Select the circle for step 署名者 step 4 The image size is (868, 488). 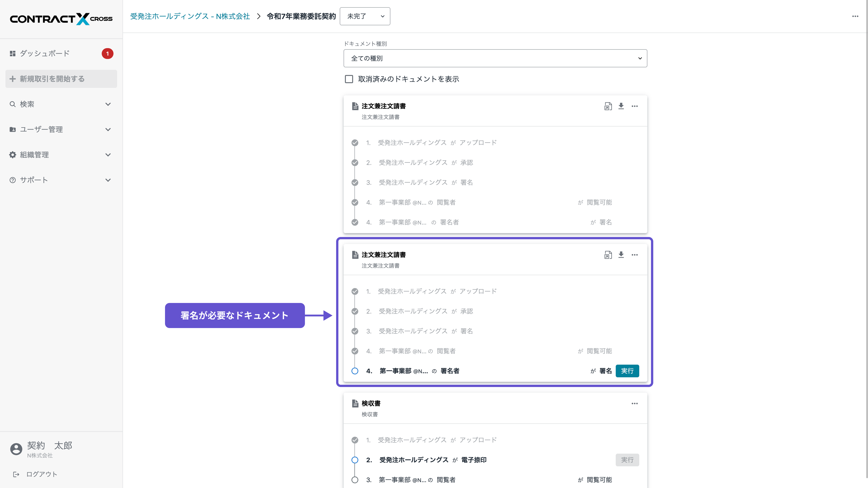click(355, 371)
